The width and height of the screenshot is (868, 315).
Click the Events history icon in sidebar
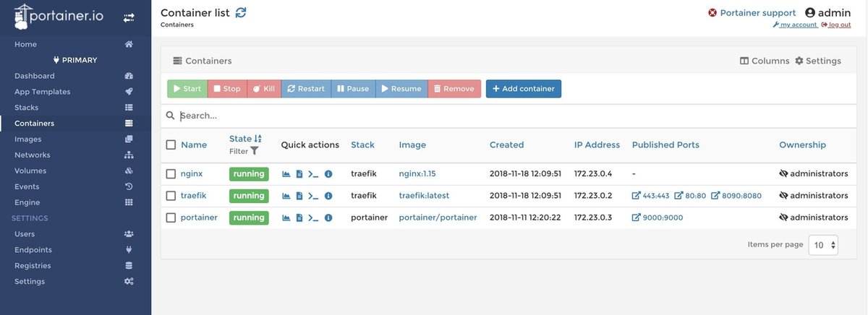click(x=129, y=186)
